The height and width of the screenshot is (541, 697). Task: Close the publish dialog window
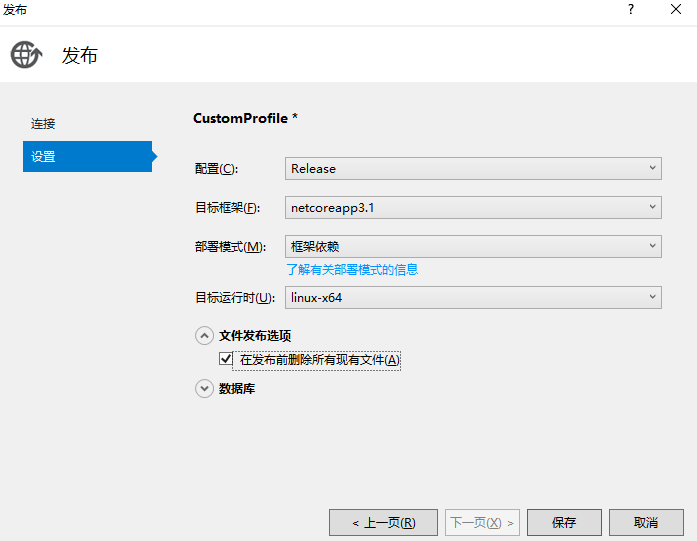676,9
